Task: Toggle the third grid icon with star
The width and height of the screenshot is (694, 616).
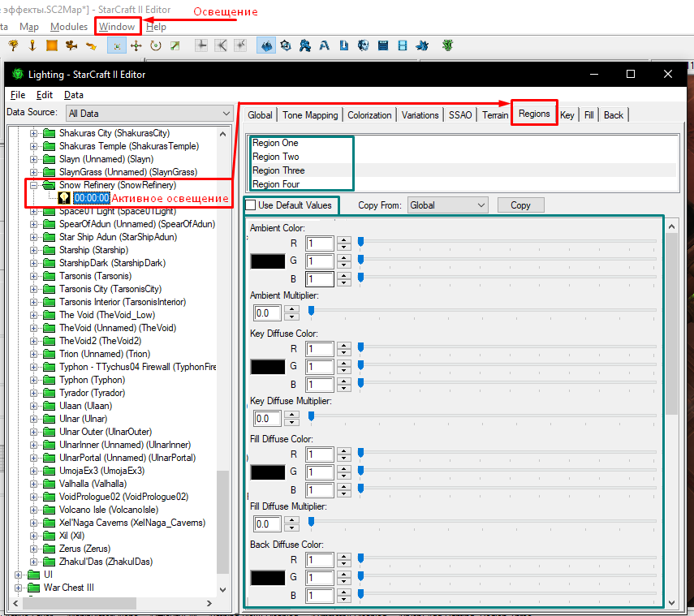Action: pos(240,45)
